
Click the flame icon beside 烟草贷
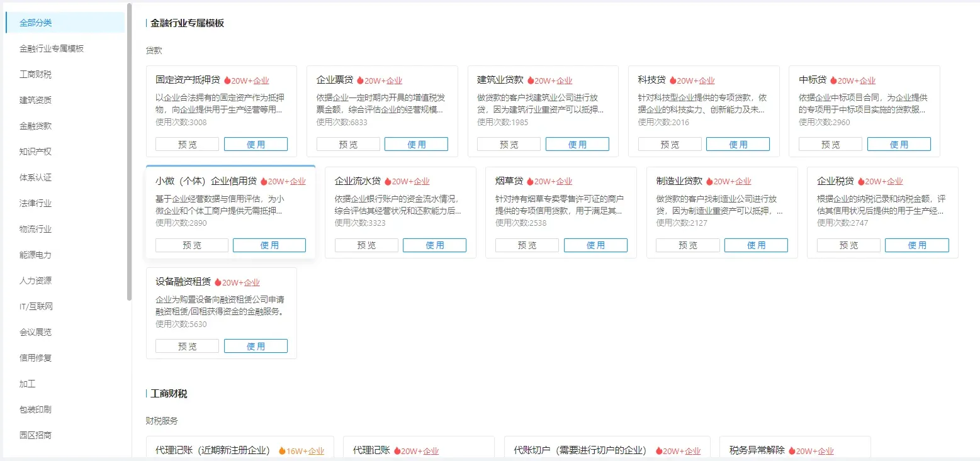[x=531, y=181]
